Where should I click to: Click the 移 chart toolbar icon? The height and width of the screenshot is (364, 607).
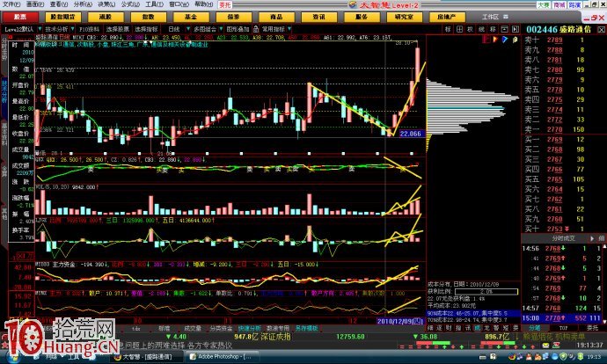point(493,29)
